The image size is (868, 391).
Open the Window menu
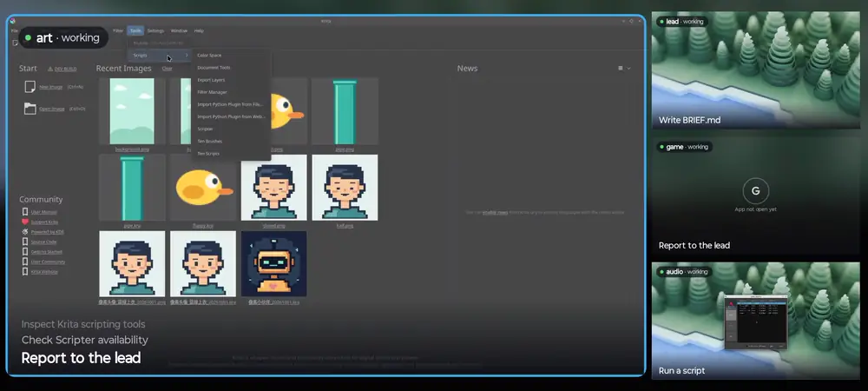[x=179, y=31]
